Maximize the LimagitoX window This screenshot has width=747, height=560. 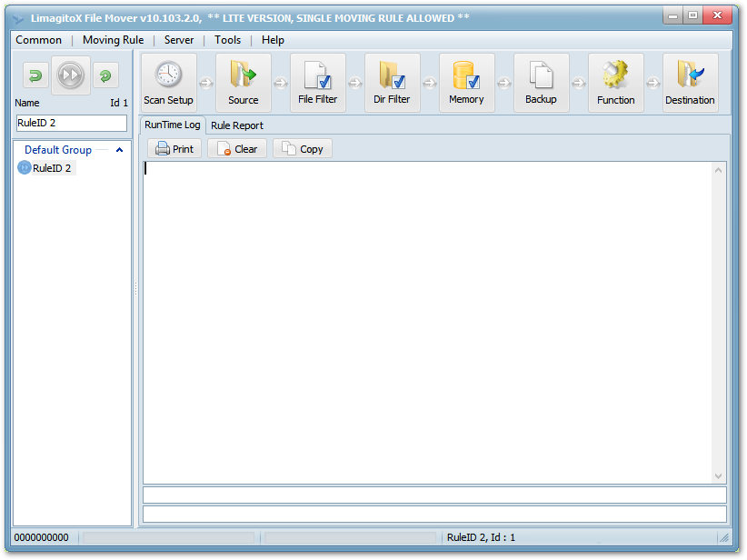(692, 15)
